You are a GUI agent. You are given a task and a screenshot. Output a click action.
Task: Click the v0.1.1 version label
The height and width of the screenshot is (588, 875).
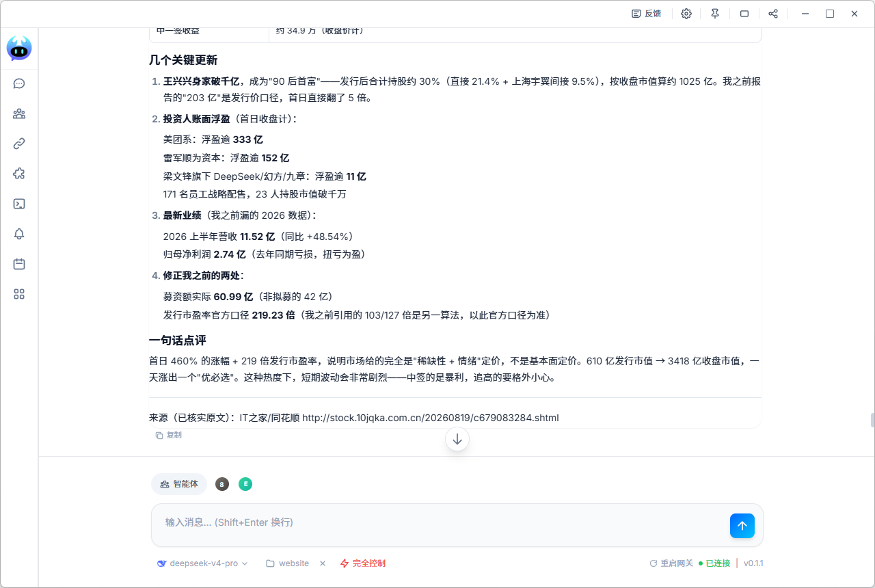753,563
